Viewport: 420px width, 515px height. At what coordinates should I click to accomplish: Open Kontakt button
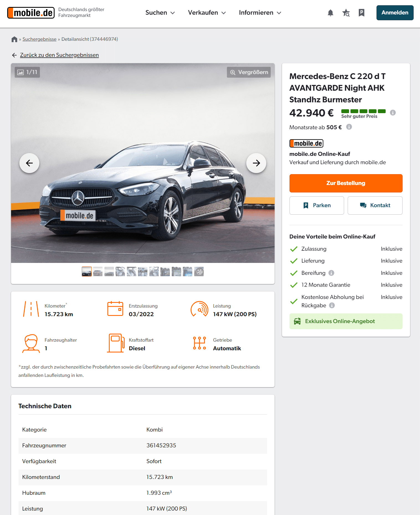point(375,206)
